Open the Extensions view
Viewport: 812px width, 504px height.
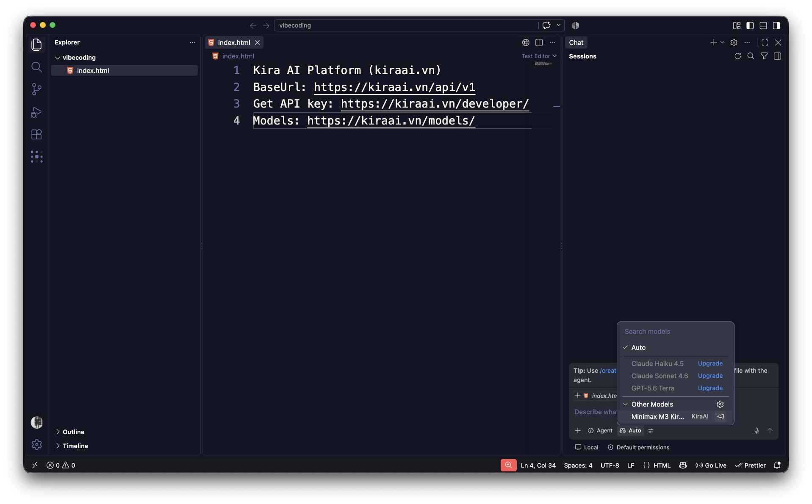pyautogui.click(x=37, y=134)
